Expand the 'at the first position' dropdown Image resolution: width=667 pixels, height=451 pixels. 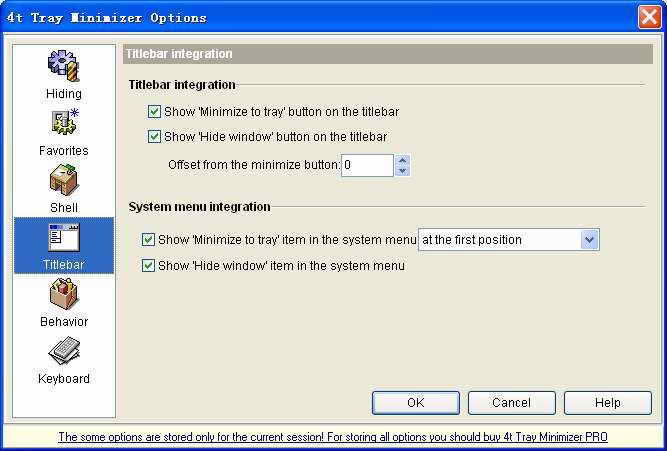[x=589, y=240]
